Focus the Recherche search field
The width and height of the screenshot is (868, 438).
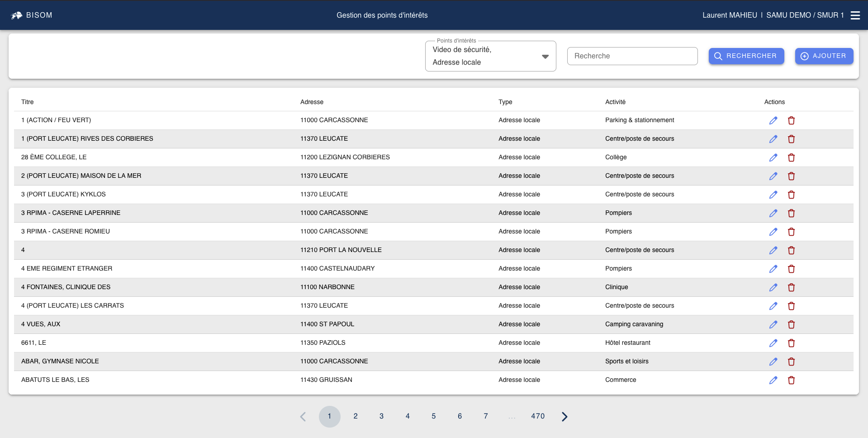(632, 56)
